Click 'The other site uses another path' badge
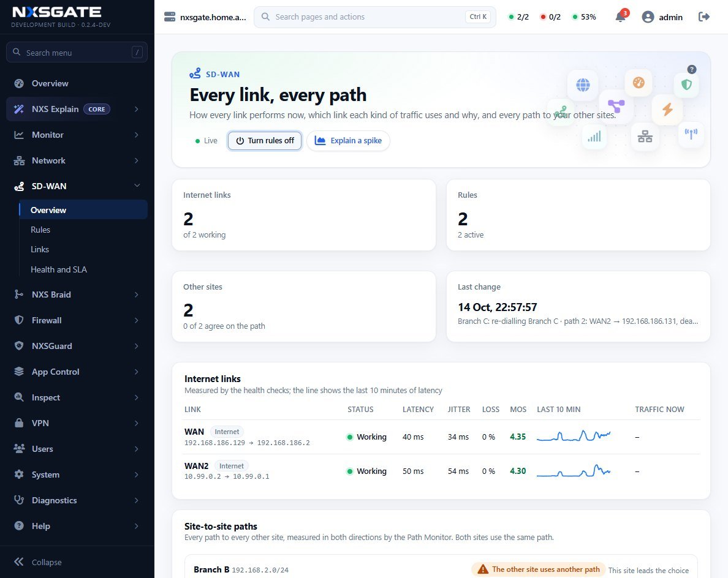Image resolution: width=728 pixels, height=578 pixels. (x=539, y=569)
